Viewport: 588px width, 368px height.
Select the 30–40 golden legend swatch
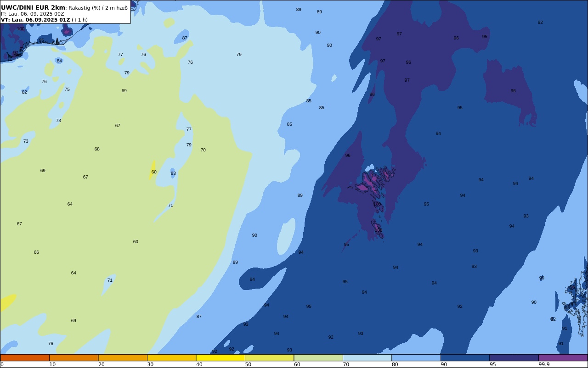pos(172,357)
